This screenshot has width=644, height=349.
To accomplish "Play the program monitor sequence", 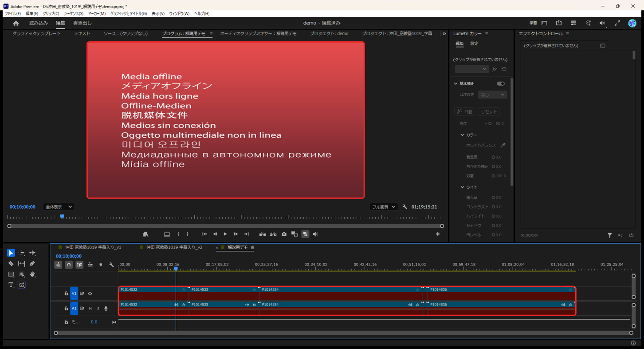I will [225, 234].
